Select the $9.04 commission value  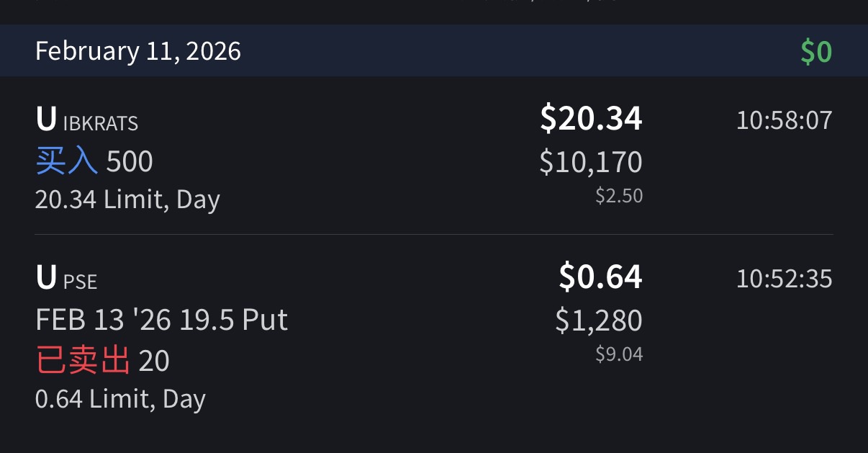(618, 354)
